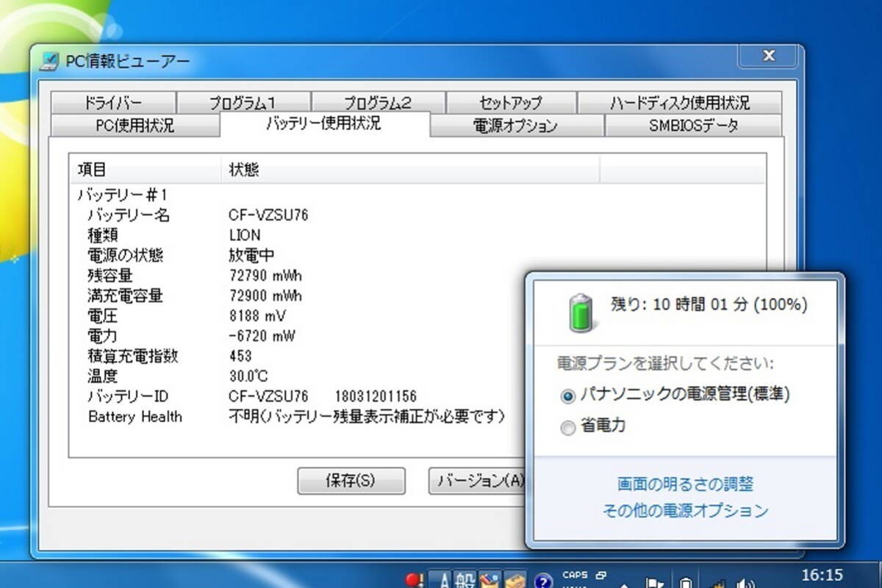882x588 pixels.
Task: Open 画面の明るさの調整 link
Action: pyautogui.click(x=685, y=484)
